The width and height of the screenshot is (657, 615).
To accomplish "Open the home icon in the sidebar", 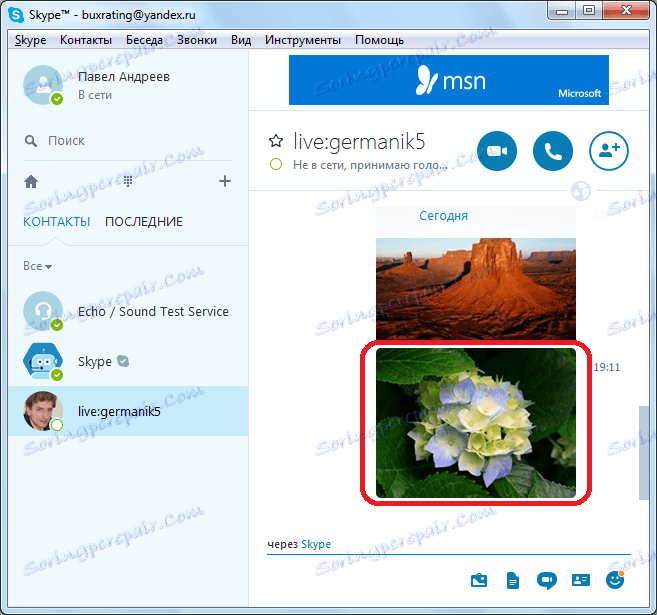I will [x=31, y=181].
